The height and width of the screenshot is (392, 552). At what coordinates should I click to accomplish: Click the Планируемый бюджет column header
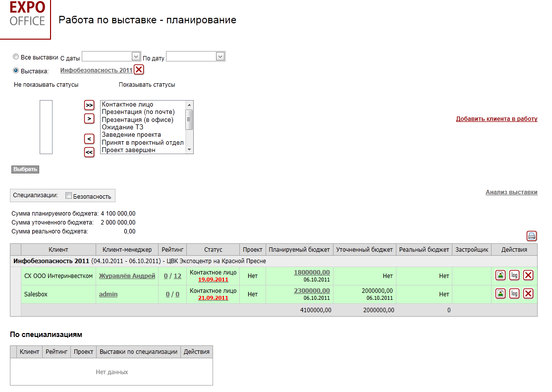click(299, 250)
